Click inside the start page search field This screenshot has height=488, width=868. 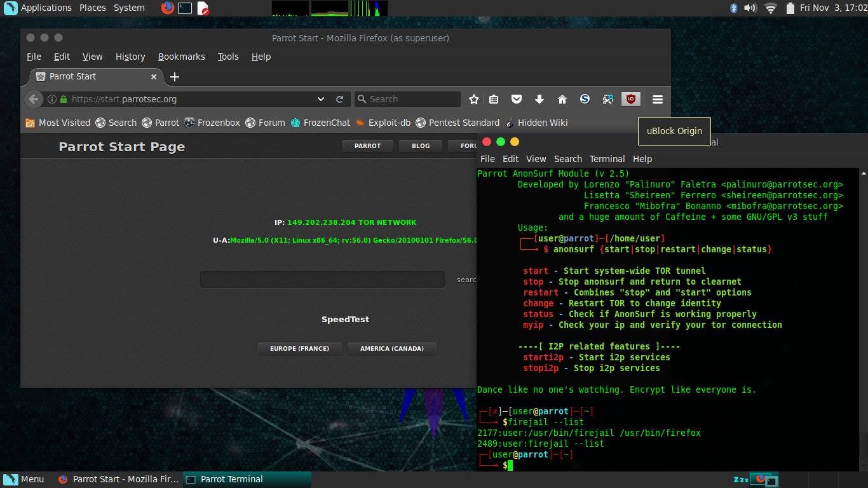pos(322,280)
